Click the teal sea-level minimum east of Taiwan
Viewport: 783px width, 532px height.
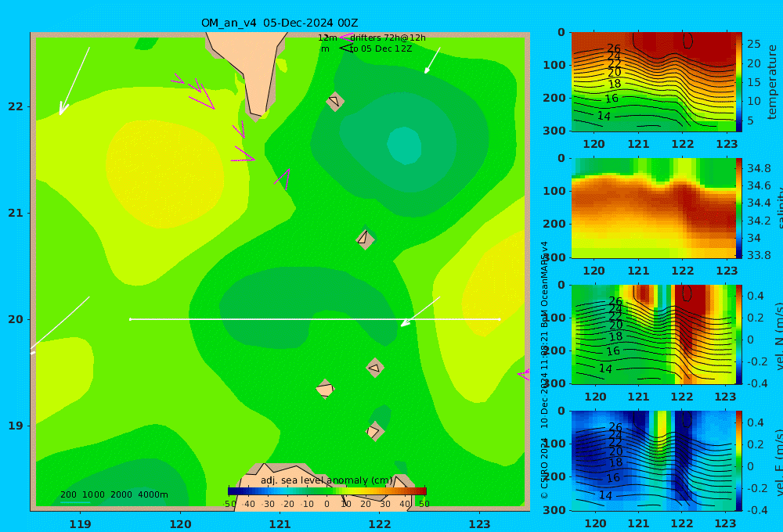pyautogui.click(x=405, y=146)
